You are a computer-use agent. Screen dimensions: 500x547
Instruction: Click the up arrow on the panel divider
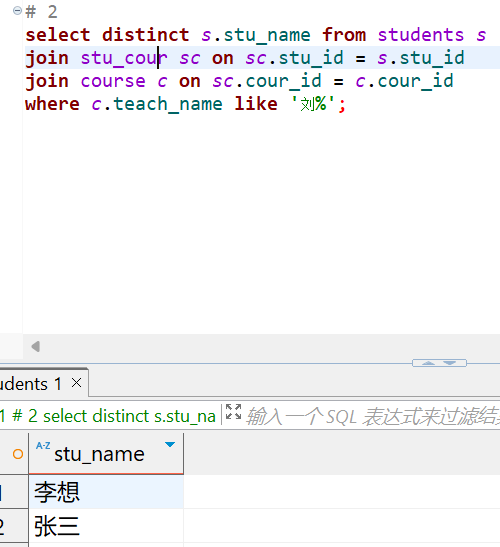pos(428,363)
